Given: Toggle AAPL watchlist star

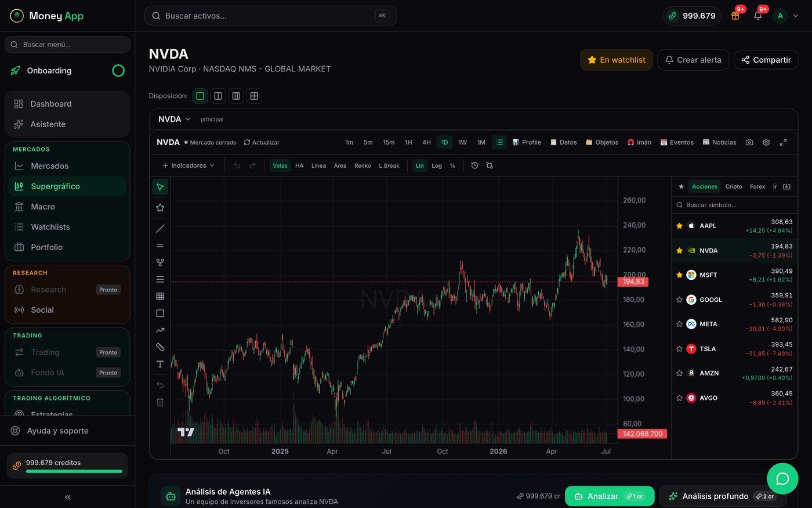Looking at the screenshot, I should coord(679,226).
